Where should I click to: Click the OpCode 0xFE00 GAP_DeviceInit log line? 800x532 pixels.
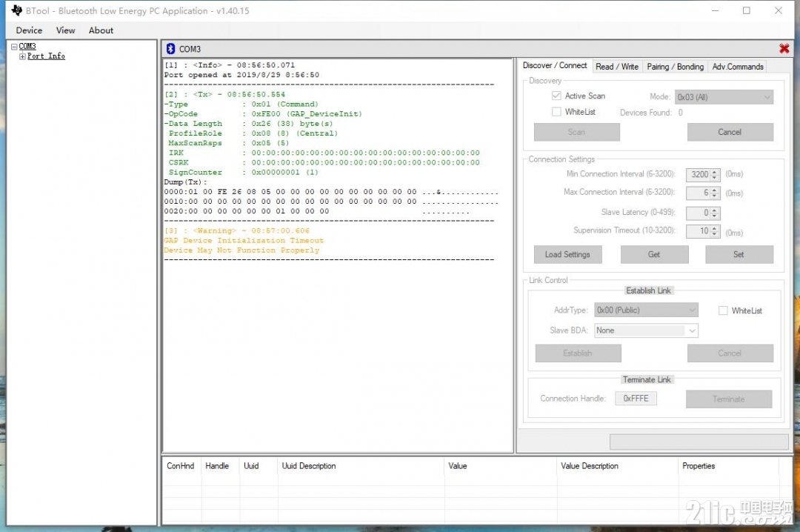(263, 114)
